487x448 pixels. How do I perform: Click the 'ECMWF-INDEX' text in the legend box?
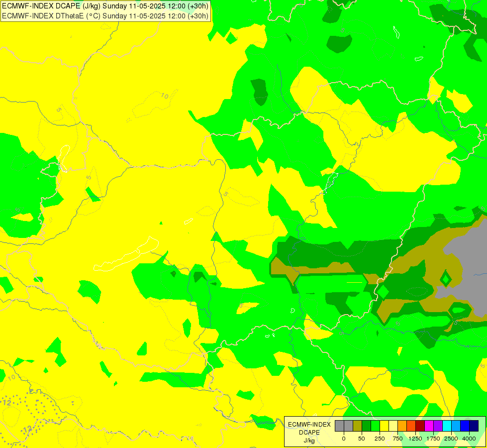point(309,425)
